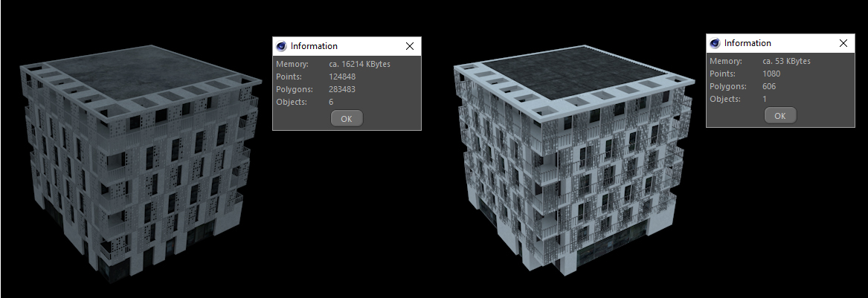Select the value "ca. 16214 KBytes"

[x=359, y=64]
